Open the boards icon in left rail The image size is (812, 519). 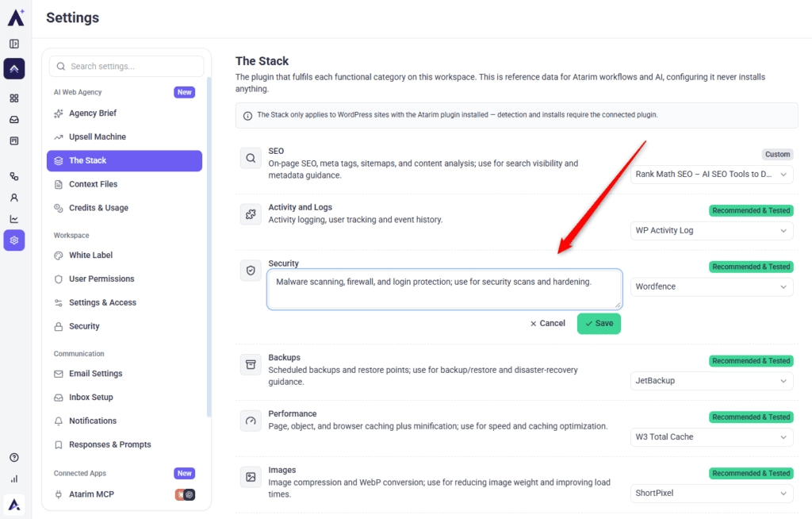14,140
